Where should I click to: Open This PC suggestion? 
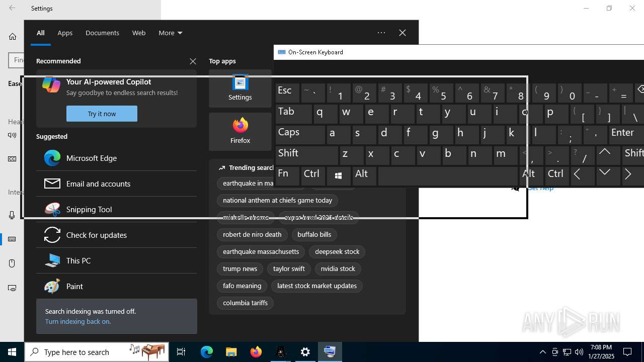point(116,260)
